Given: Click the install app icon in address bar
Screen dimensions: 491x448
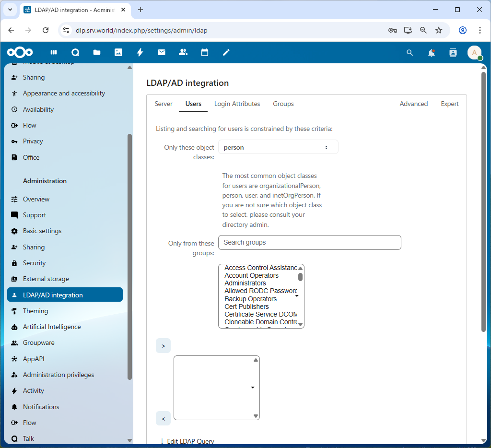Looking at the screenshot, I should pyautogui.click(x=408, y=30).
